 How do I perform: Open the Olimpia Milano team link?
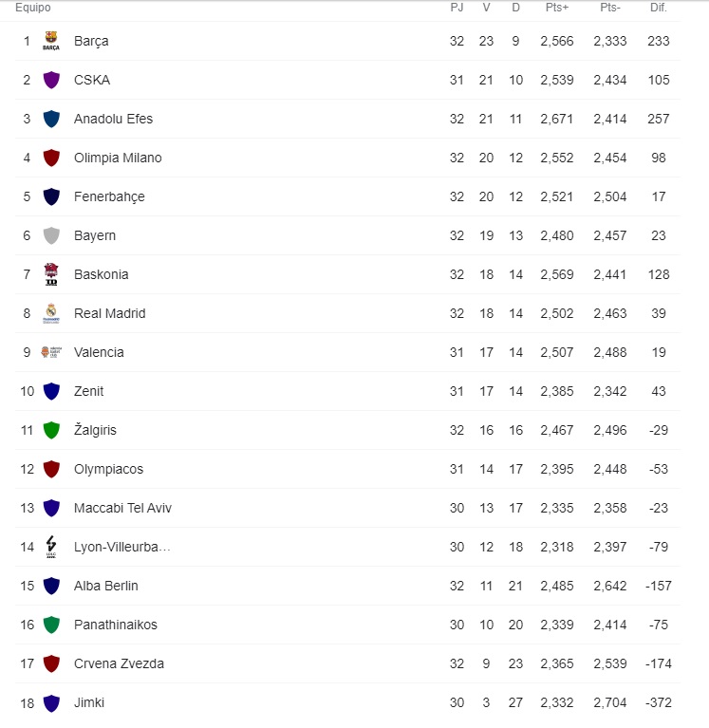click(x=118, y=158)
